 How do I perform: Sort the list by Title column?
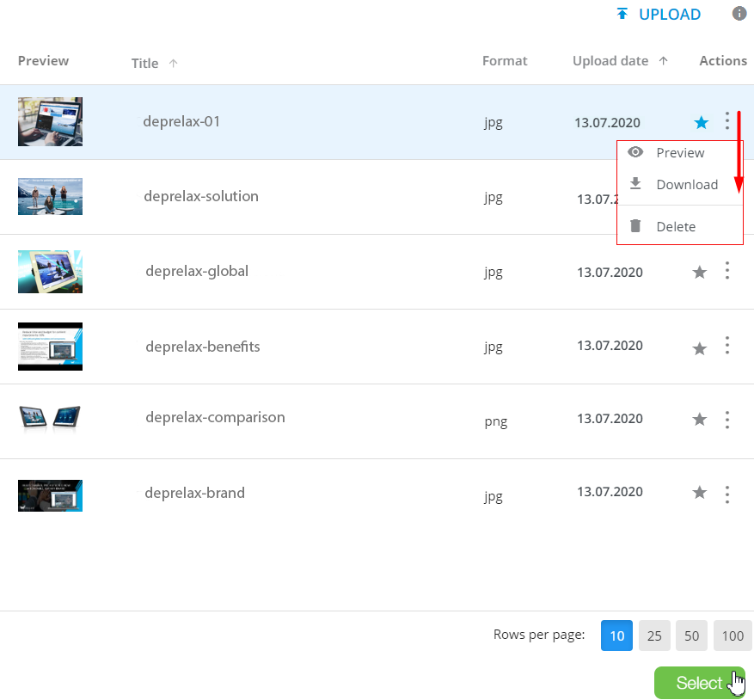[x=145, y=63]
